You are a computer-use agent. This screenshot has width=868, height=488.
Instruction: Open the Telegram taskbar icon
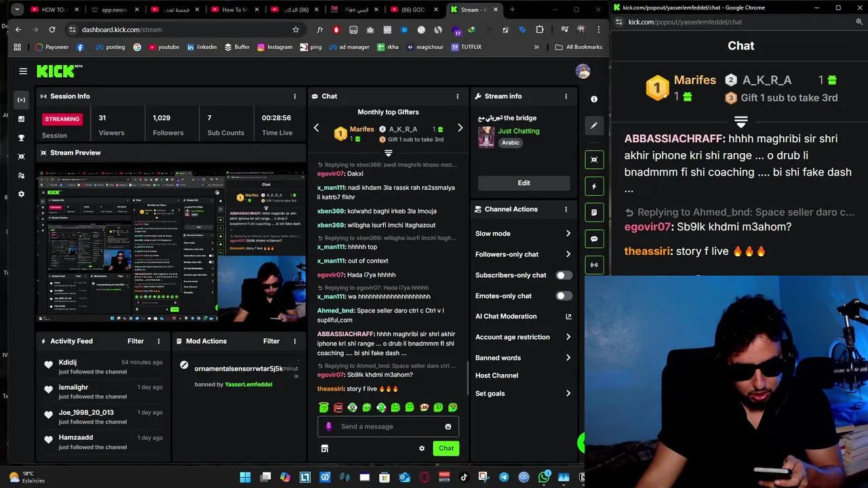pyautogui.click(x=504, y=477)
